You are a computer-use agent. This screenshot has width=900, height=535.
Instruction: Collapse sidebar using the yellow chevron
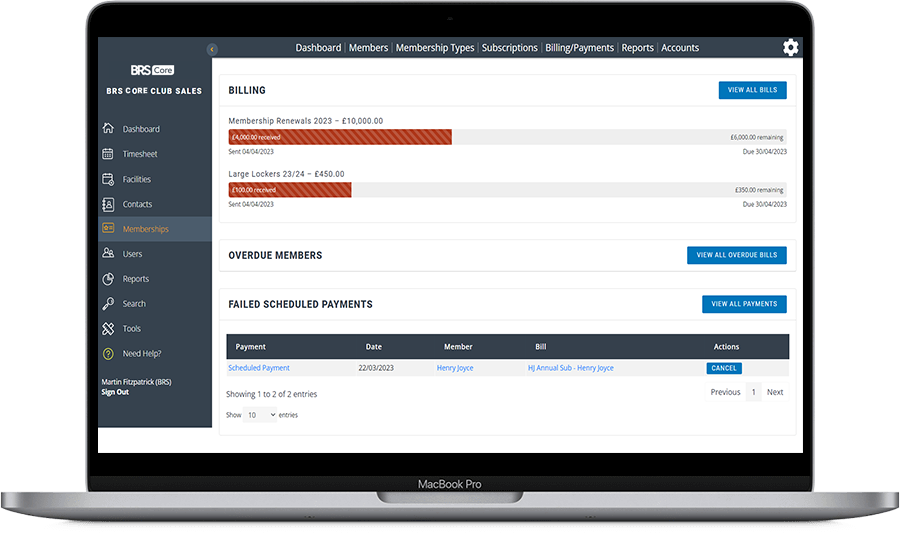[x=212, y=49]
